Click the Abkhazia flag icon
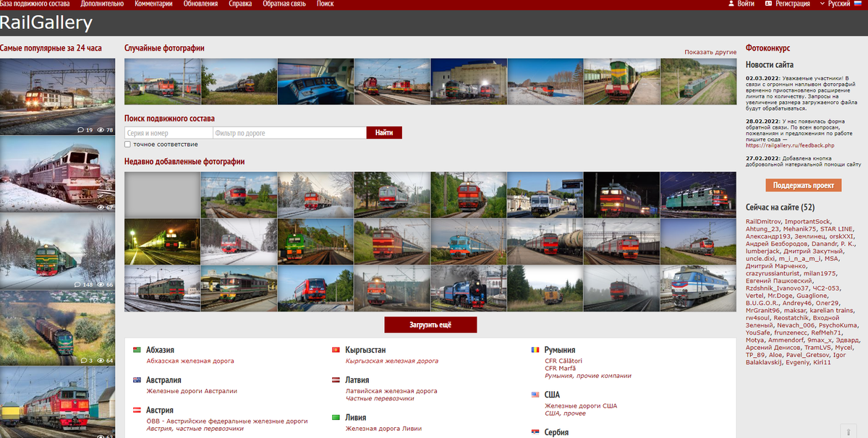The height and width of the screenshot is (438, 868). click(x=137, y=350)
